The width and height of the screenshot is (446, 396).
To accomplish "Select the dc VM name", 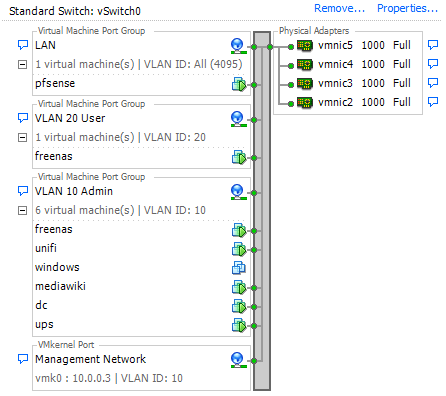I will (41, 305).
